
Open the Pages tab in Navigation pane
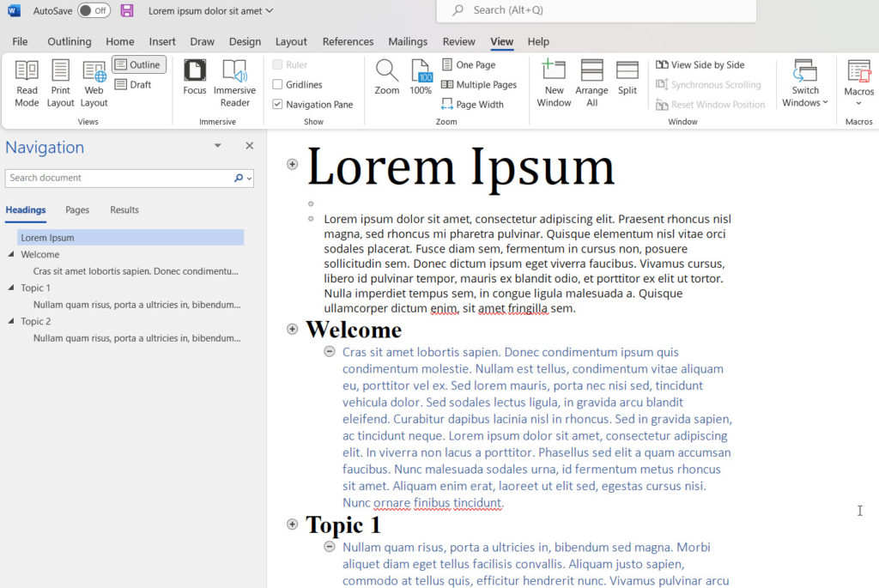(x=77, y=209)
